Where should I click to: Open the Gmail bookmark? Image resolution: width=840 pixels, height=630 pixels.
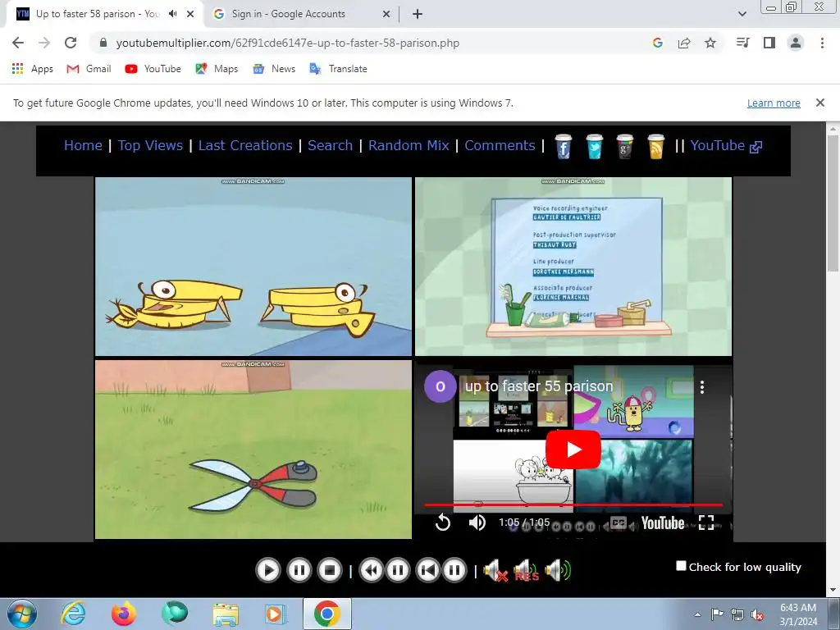pos(89,69)
